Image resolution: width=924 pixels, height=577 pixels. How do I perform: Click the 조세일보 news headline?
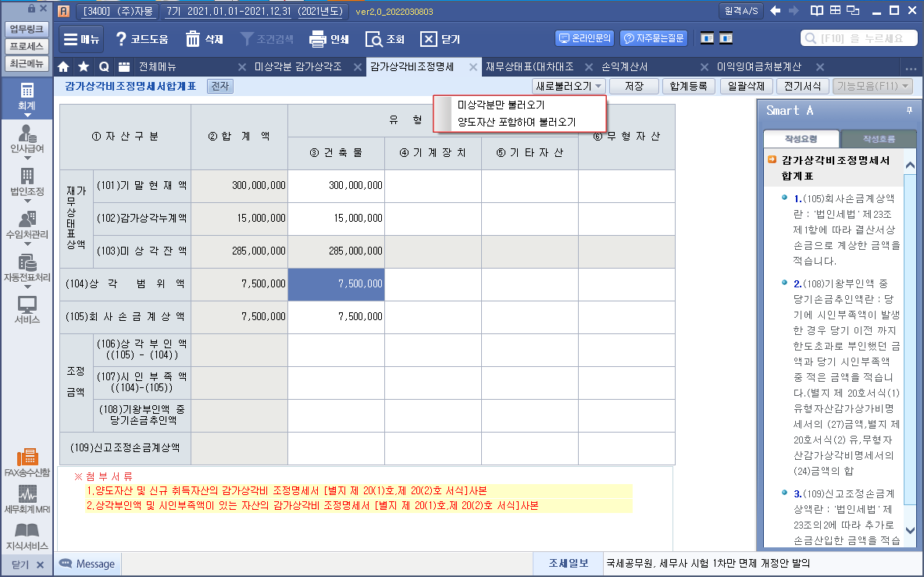coord(708,564)
